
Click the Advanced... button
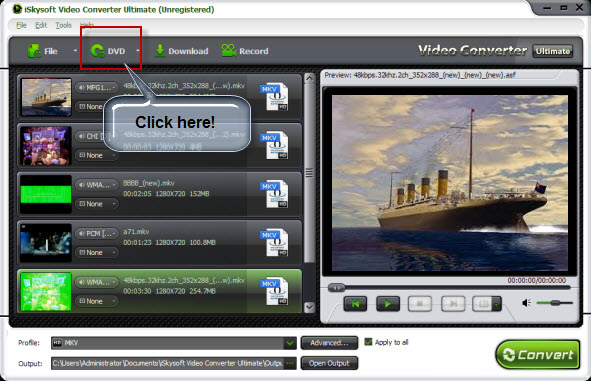(x=329, y=343)
